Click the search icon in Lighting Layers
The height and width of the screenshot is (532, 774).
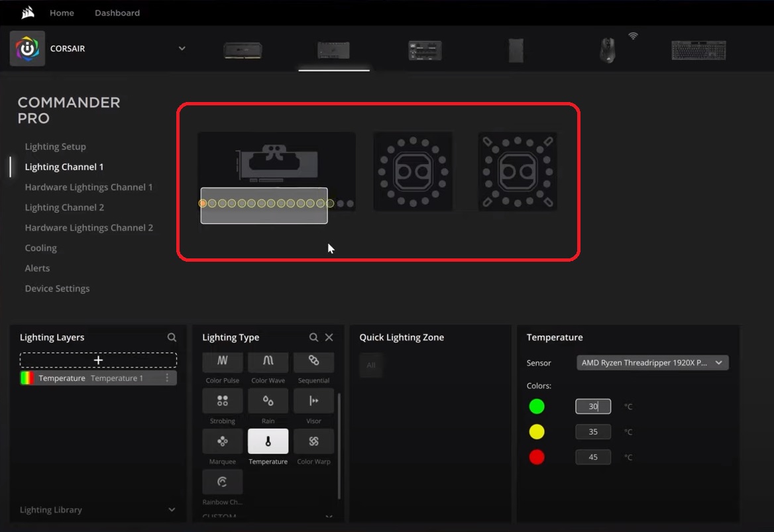[172, 337]
